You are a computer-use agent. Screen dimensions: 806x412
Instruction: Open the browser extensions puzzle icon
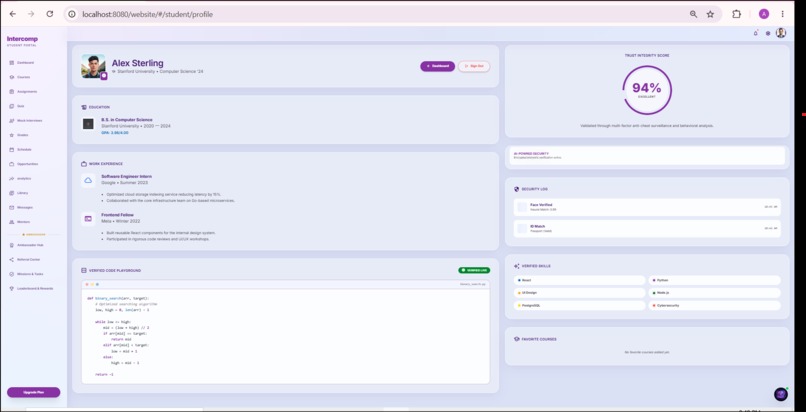[x=737, y=14]
